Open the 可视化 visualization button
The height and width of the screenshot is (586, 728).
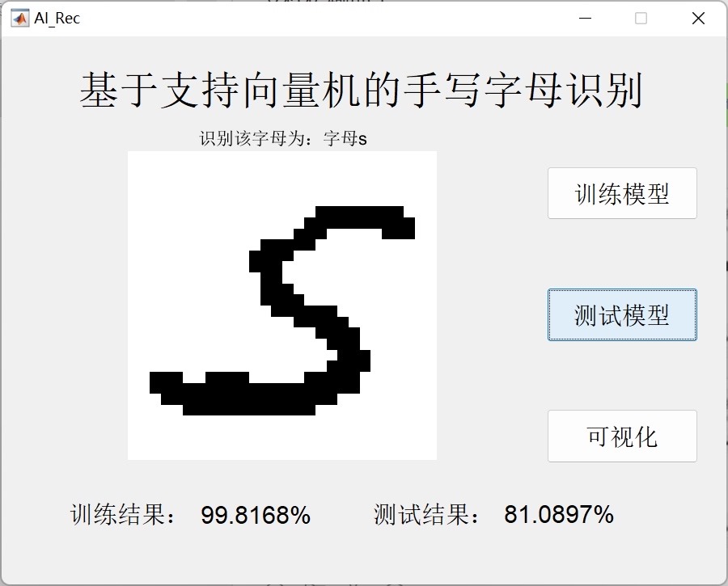(x=622, y=436)
